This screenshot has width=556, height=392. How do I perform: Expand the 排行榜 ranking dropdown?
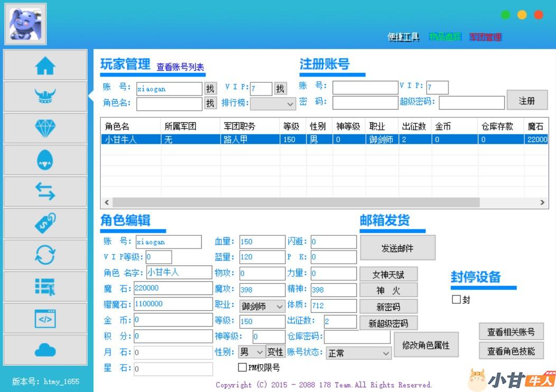tap(273, 103)
